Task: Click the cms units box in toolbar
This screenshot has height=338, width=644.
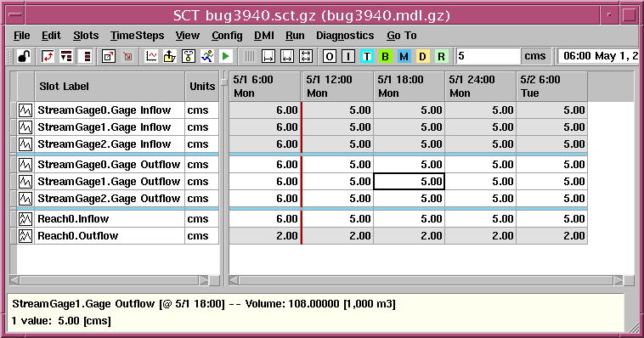Action: coord(535,56)
